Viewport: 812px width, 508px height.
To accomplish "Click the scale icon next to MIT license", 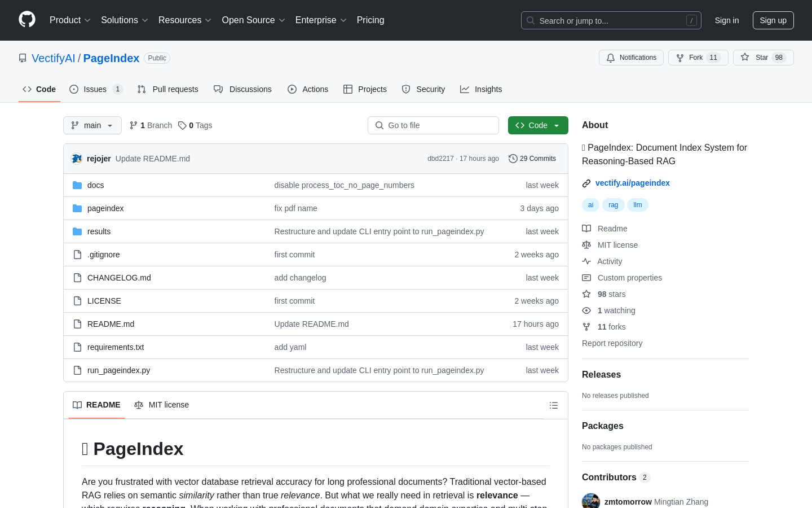I will pos(586,245).
